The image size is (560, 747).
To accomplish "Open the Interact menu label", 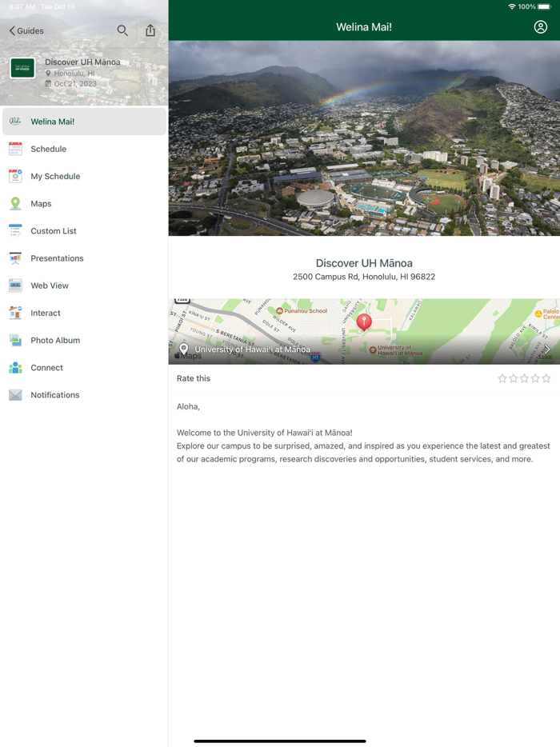I will click(46, 313).
